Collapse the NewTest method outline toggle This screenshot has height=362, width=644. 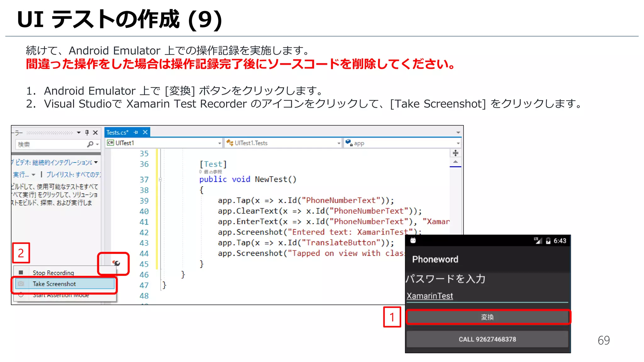coord(160,180)
